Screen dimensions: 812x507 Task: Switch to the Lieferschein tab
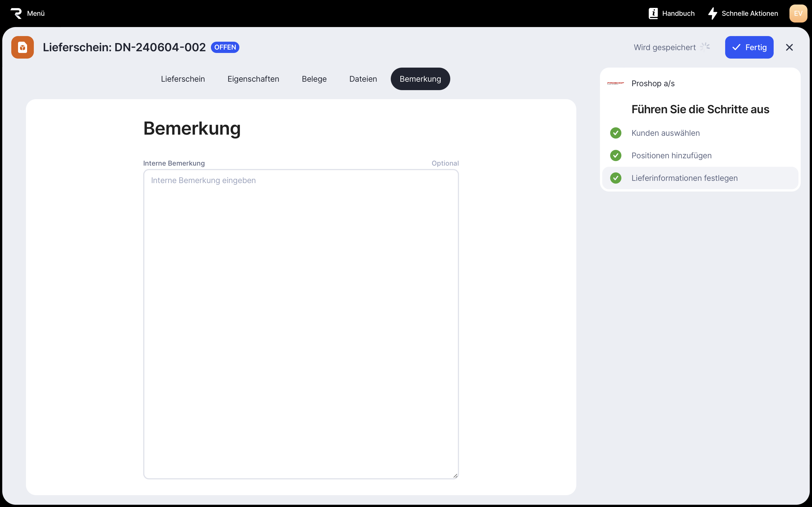[x=183, y=79]
